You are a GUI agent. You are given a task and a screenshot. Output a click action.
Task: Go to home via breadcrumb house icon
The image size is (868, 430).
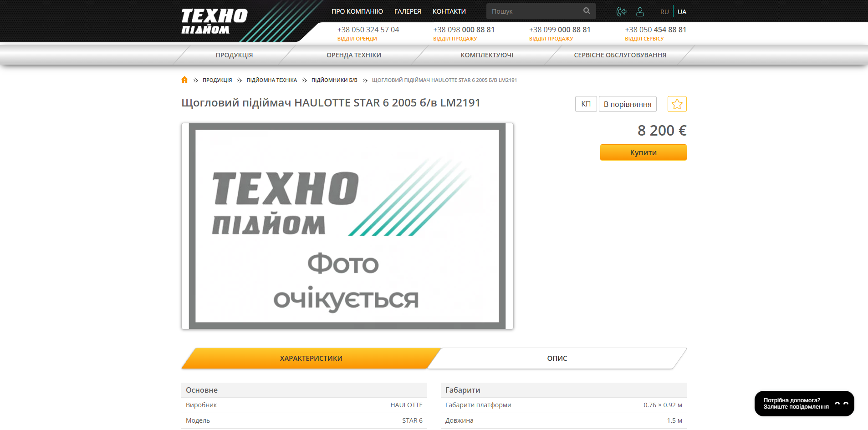point(184,80)
